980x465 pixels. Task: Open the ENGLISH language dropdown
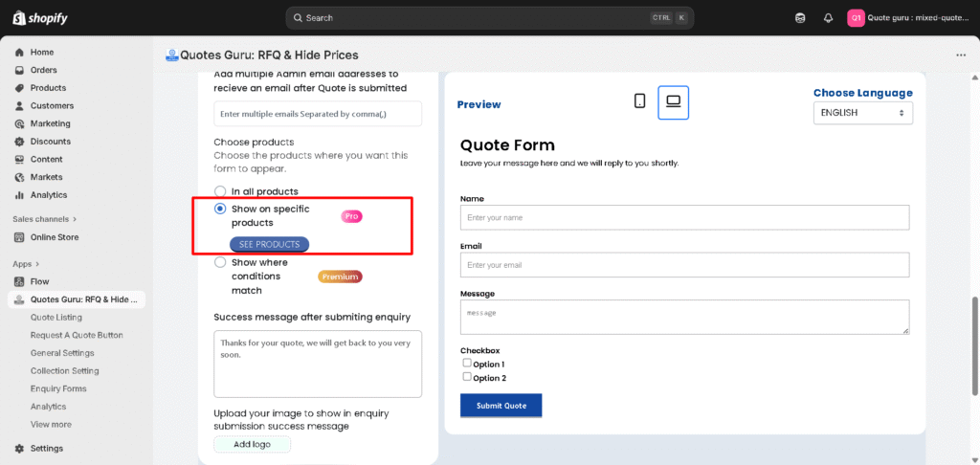pyautogui.click(x=862, y=113)
